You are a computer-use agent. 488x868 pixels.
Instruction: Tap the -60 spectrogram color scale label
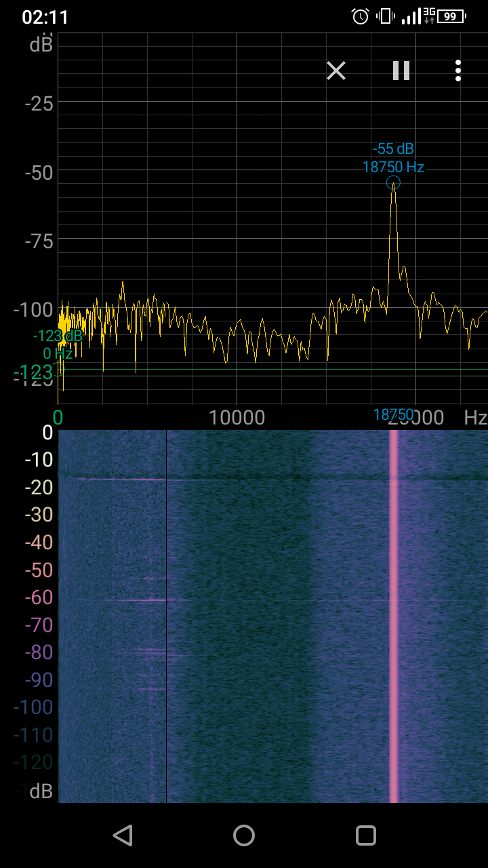pyautogui.click(x=39, y=597)
